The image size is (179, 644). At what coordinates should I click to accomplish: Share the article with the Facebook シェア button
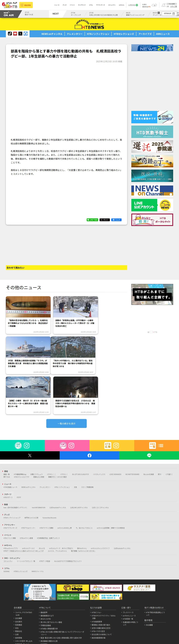point(116,220)
